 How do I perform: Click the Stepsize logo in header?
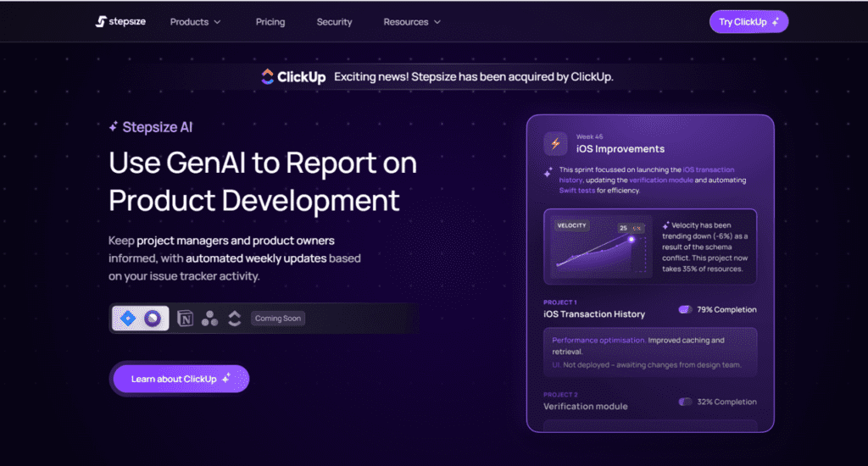point(120,22)
